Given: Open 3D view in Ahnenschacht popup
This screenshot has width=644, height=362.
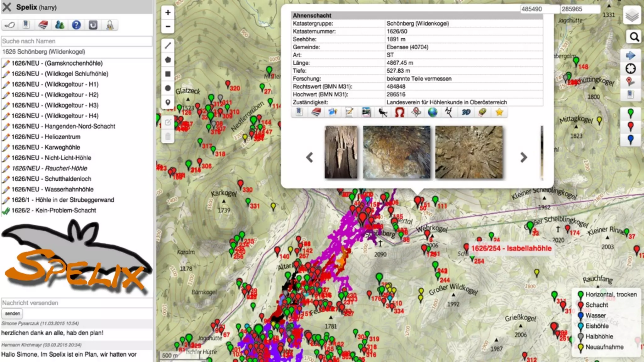Looking at the screenshot, I should pos(466,112).
